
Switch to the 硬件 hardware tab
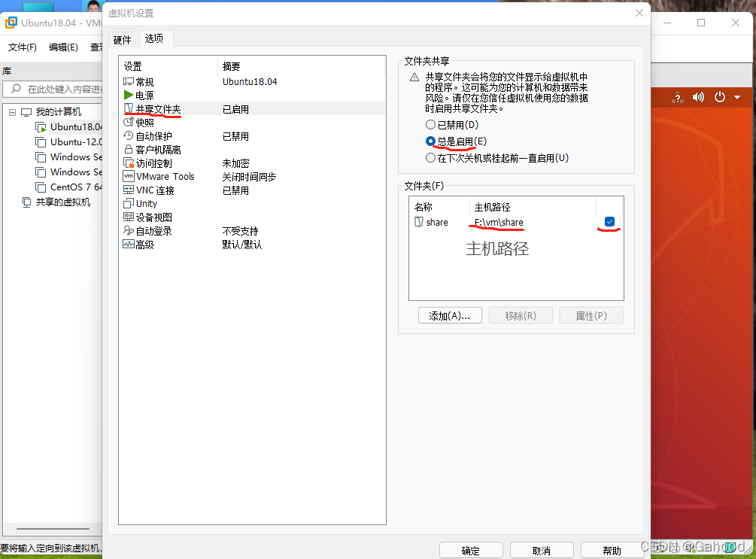pos(122,40)
